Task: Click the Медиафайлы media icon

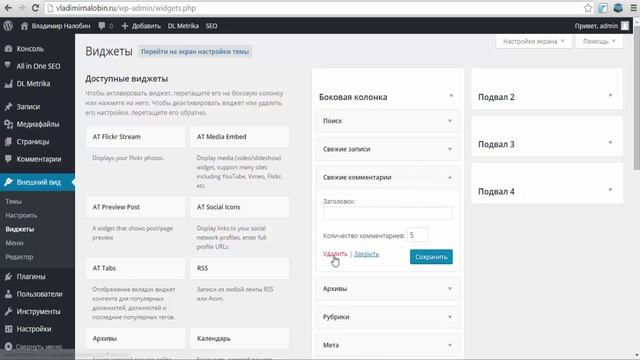Action: tap(8, 124)
